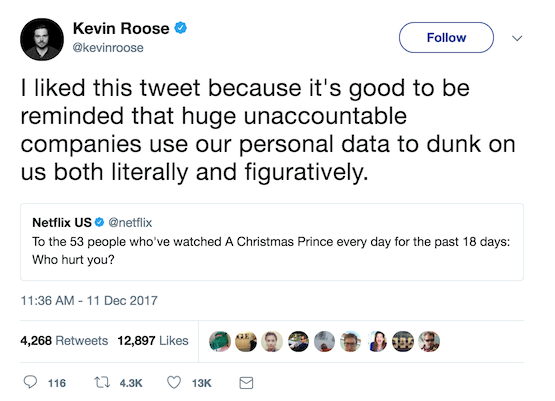View the 12,897 Likes list
Image resolution: width=555 pixels, height=401 pixels.
pyautogui.click(x=153, y=340)
